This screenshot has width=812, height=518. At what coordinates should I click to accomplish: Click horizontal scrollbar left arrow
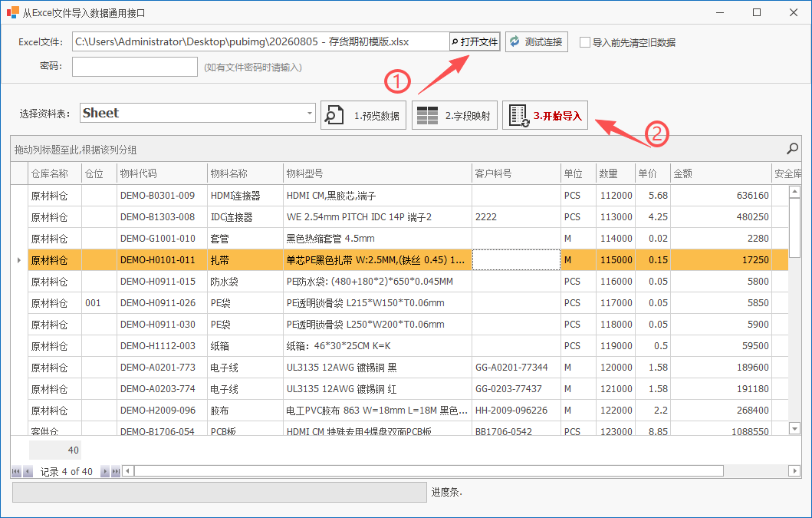point(128,471)
